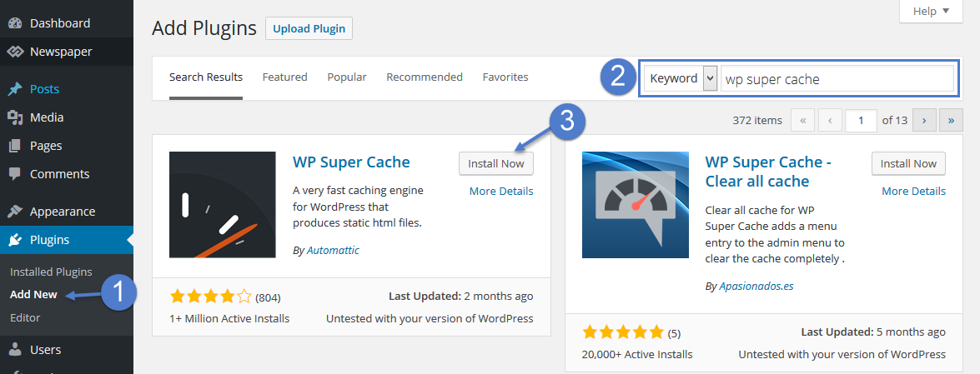Expand the Help dropdown tab
Viewport: 980px width, 374px height.
tap(931, 11)
